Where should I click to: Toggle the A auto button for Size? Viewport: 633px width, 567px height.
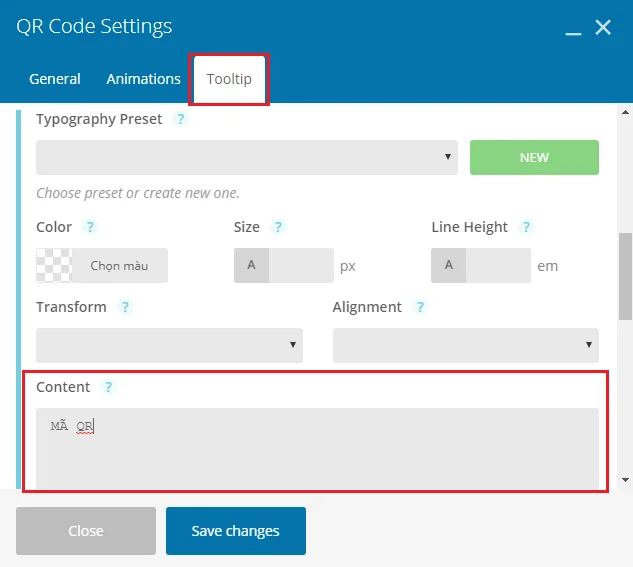tap(252, 265)
